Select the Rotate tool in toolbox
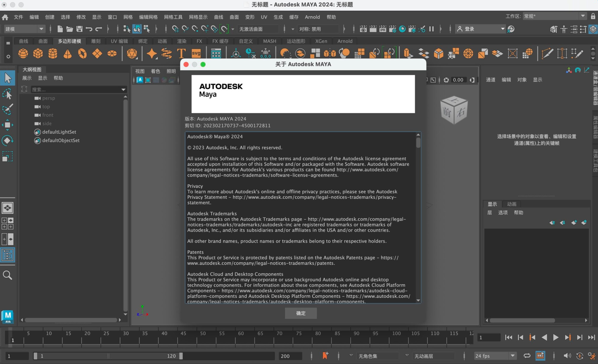The image size is (598, 364). pyautogui.click(x=8, y=140)
